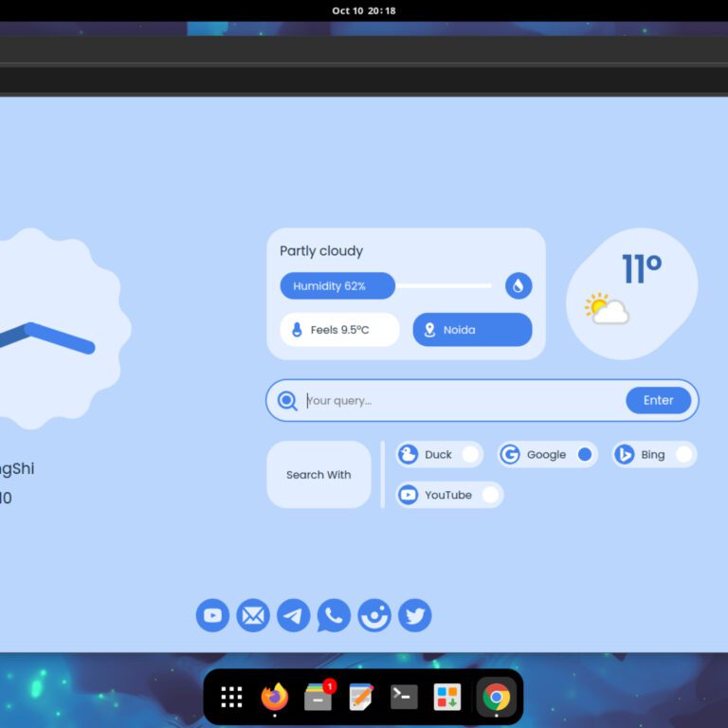Select the YouTube search engine radio toggle
The image size is (728, 728).
[490, 495]
